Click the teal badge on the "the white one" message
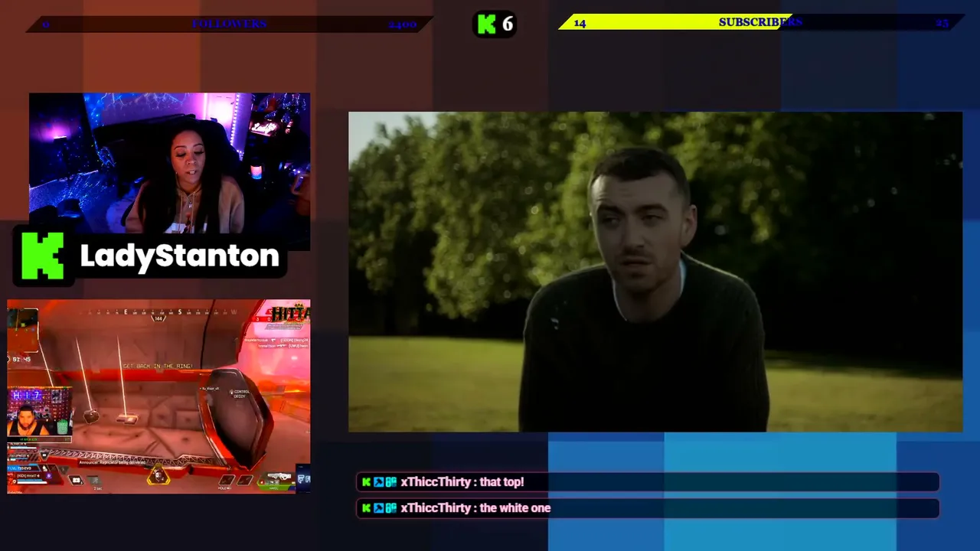980x551 pixels. (390, 508)
